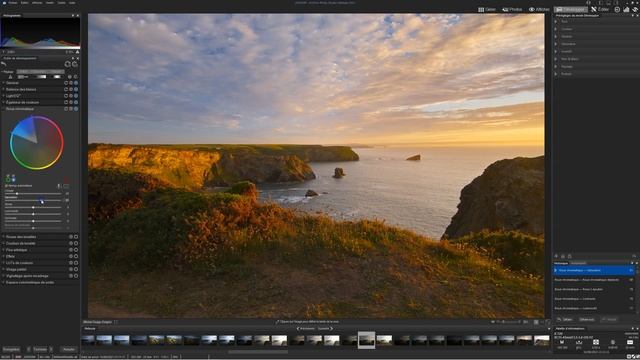Click the undo arrow in develop tools panel

click(x=4, y=64)
